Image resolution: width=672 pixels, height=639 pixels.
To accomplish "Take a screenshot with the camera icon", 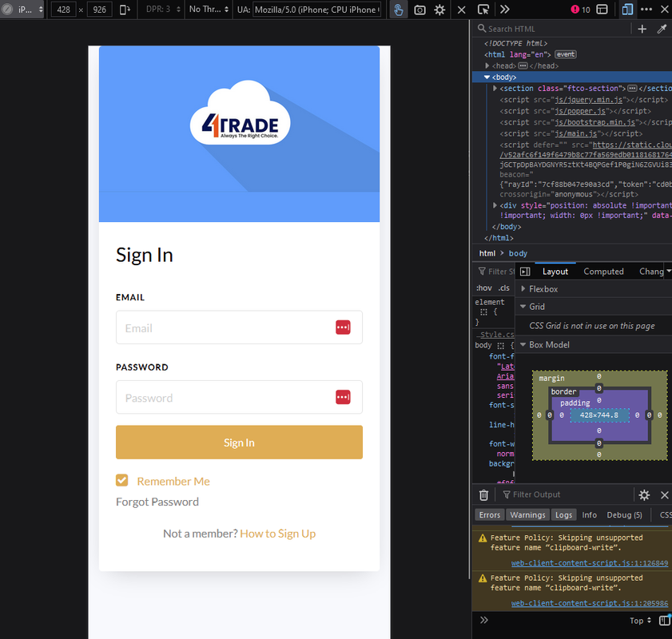I will pyautogui.click(x=420, y=10).
